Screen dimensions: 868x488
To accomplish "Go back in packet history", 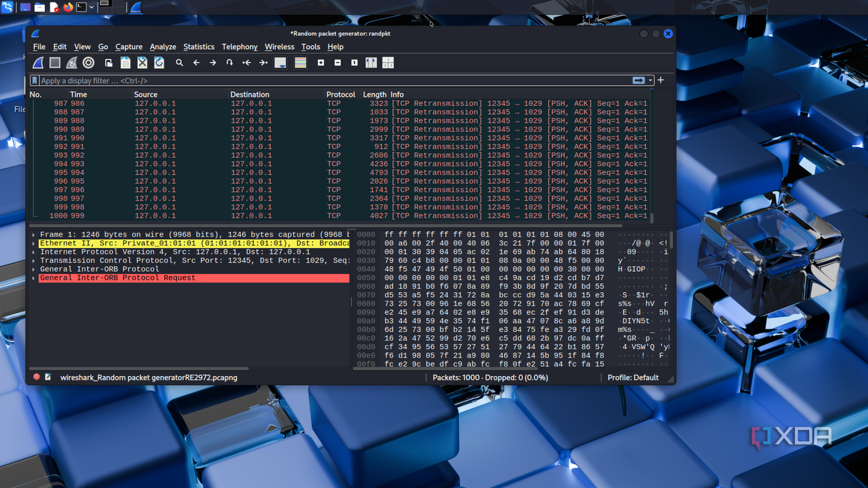I will click(196, 62).
